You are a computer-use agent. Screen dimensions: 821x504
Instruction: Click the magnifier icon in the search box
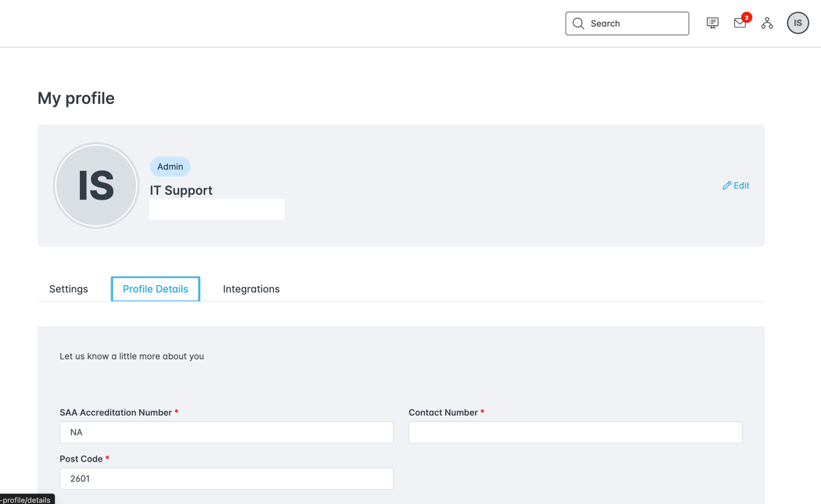(578, 23)
